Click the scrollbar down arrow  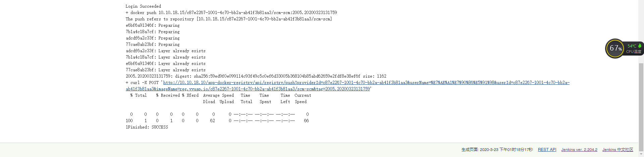641,154
